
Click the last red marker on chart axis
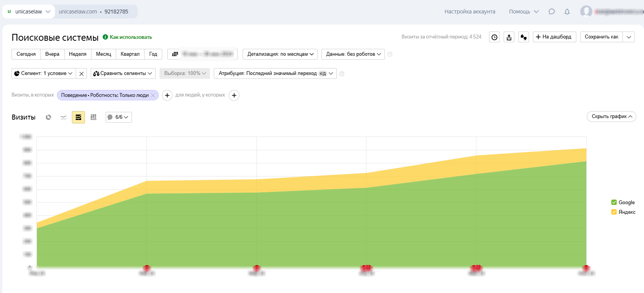[586, 268]
